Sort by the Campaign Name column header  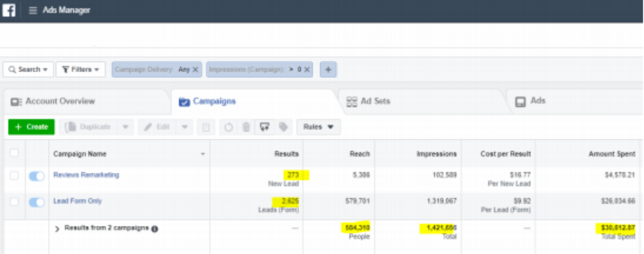(x=80, y=154)
